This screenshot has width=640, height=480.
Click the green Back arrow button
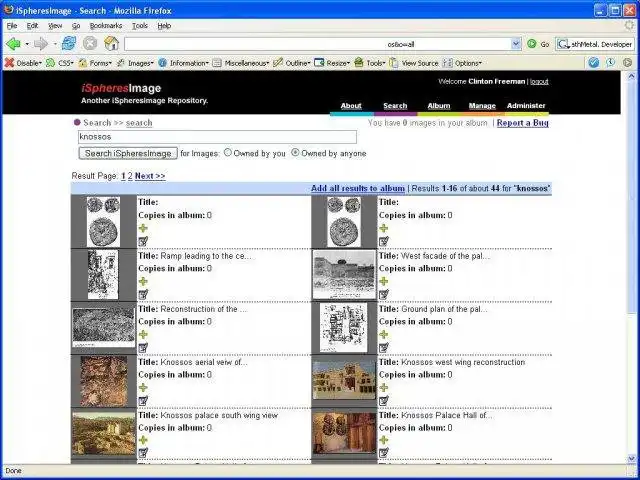click(13, 44)
